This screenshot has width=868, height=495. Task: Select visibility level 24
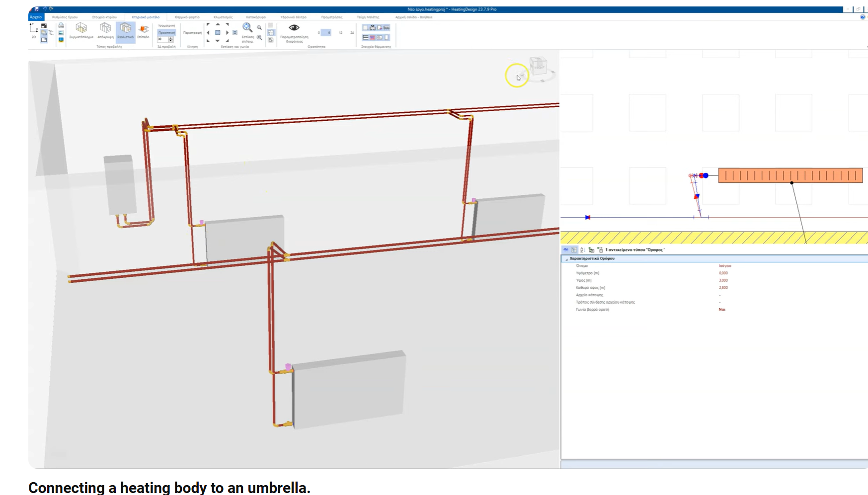pos(352,33)
